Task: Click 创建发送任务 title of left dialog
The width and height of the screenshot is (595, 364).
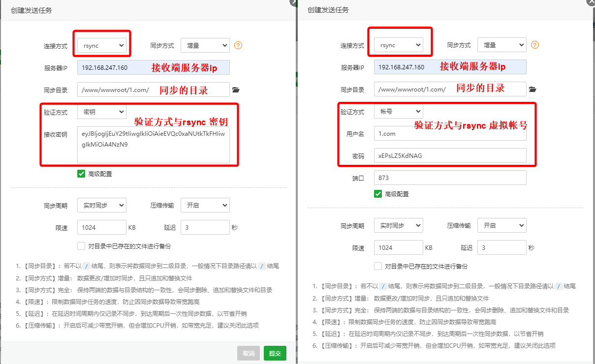Action: (31, 10)
